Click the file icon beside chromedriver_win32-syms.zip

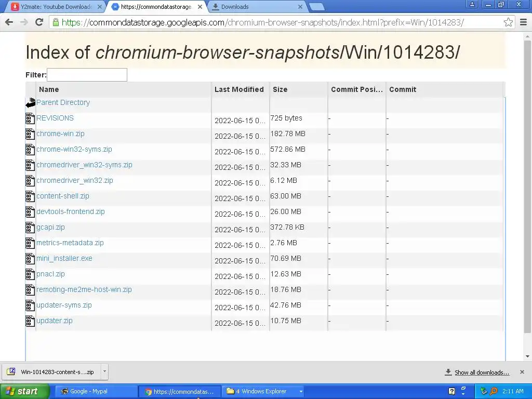[x=30, y=165]
